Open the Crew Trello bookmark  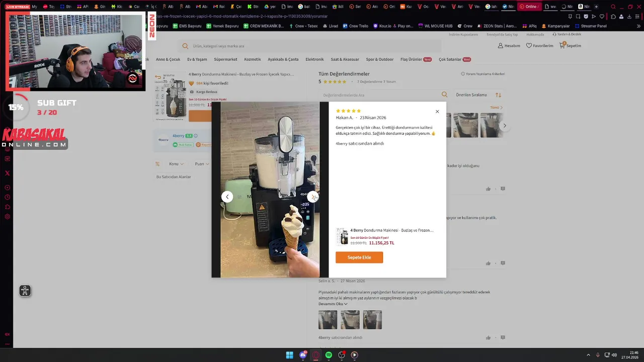point(355,26)
